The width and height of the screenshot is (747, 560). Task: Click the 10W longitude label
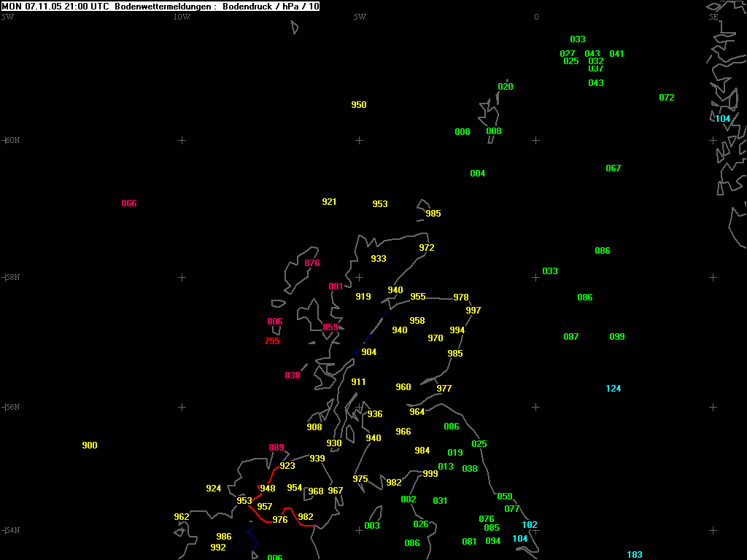[182, 17]
